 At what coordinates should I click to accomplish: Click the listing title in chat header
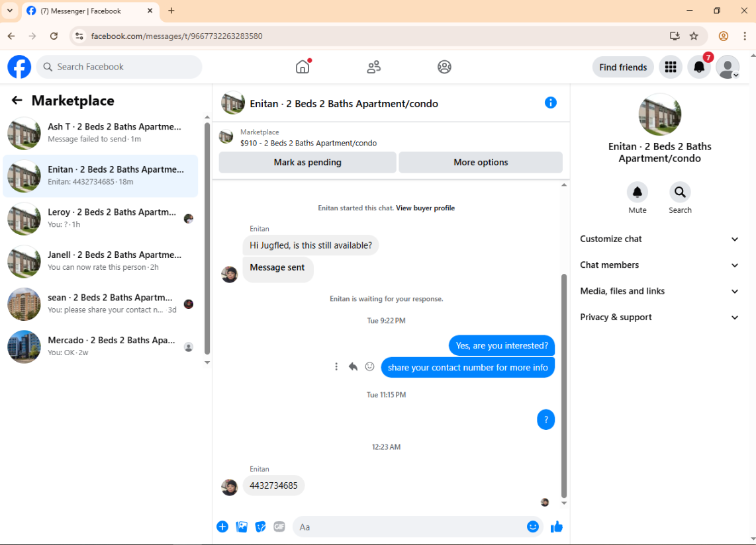(344, 104)
